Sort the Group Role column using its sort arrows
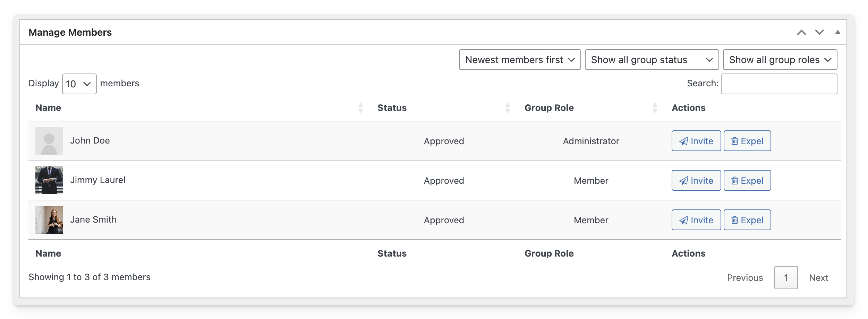 655,108
